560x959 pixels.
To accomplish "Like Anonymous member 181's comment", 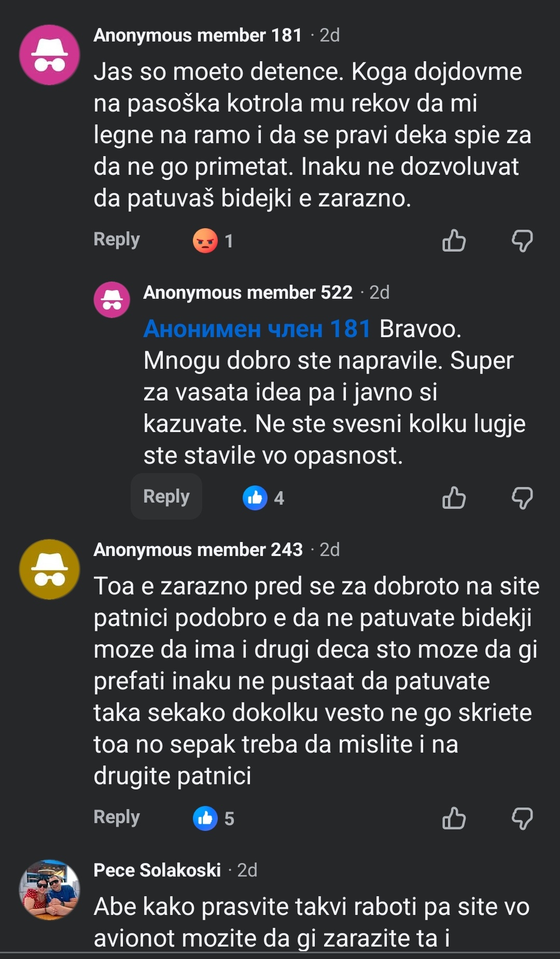I will tap(454, 241).
